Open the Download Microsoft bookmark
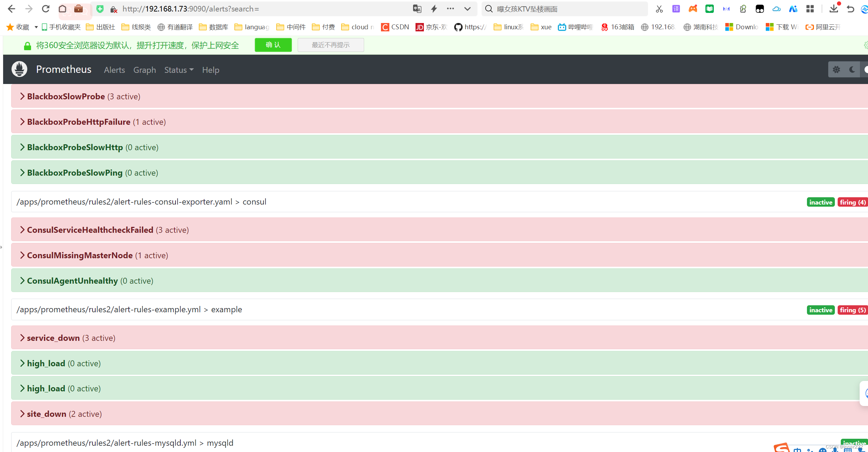 point(742,27)
